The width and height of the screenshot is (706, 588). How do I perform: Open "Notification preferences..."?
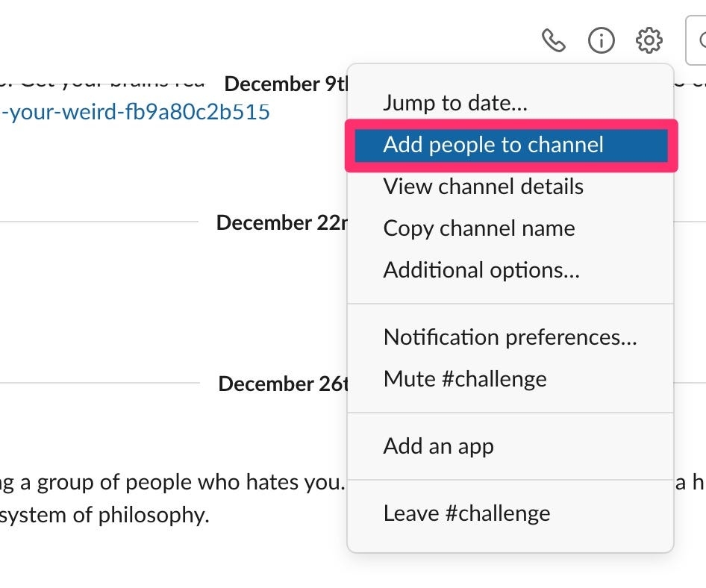point(510,337)
